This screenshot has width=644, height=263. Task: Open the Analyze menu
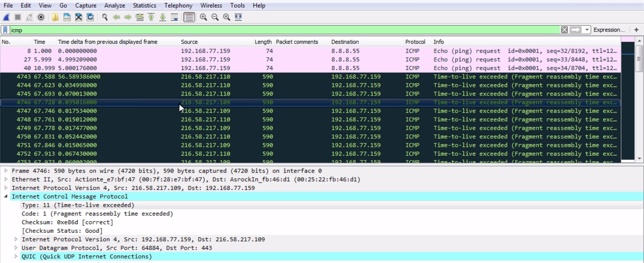tap(114, 5)
